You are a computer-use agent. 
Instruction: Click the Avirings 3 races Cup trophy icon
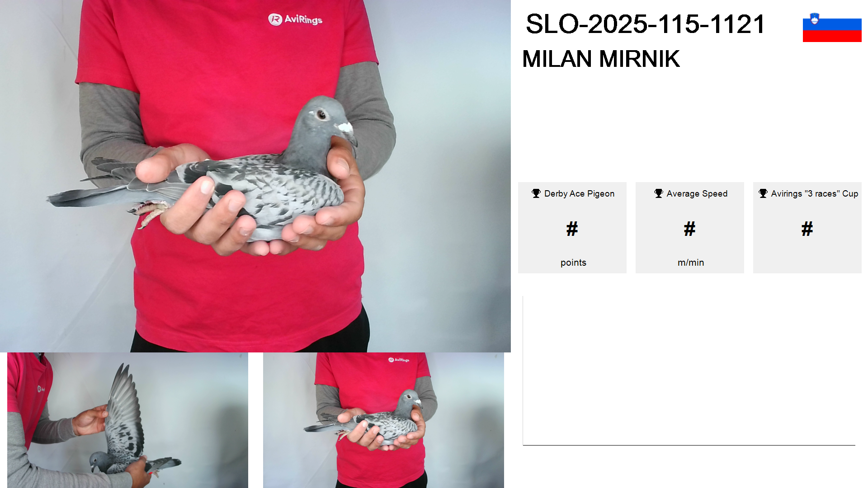click(x=763, y=193)
